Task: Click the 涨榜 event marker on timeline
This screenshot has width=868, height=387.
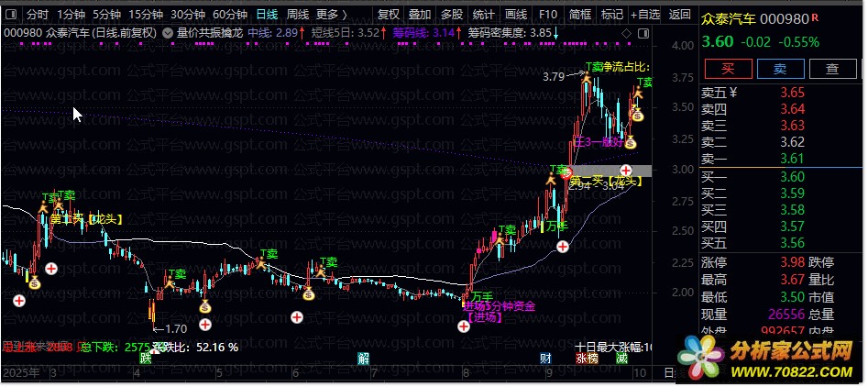Action: click(587, 359)
